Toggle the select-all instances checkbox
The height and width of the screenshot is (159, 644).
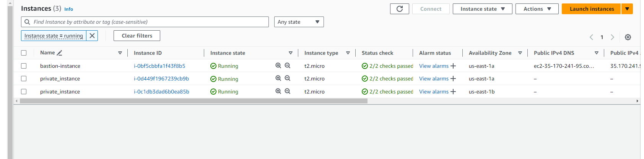point(24,53)
